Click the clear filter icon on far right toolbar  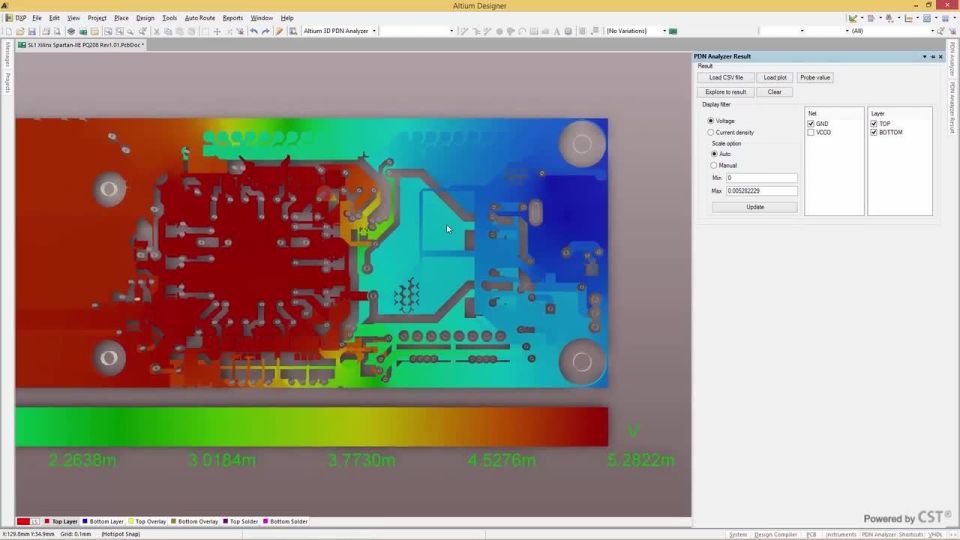(x=952, y=31)
